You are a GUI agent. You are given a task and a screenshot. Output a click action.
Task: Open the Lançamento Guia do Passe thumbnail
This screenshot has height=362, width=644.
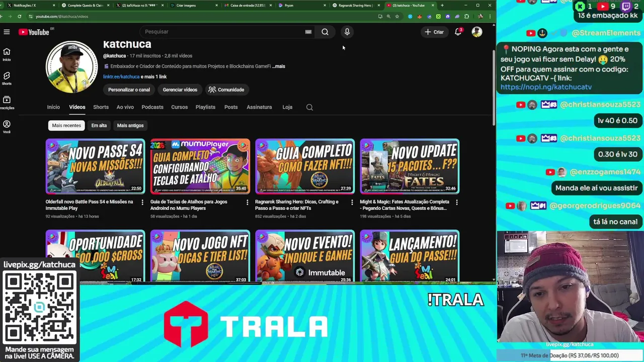coord(409,256)
